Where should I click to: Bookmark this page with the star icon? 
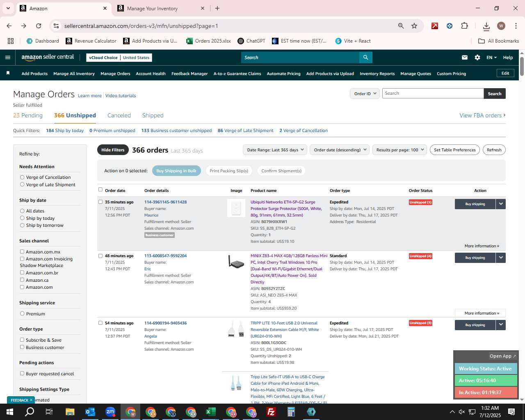[x=414, y=26]
